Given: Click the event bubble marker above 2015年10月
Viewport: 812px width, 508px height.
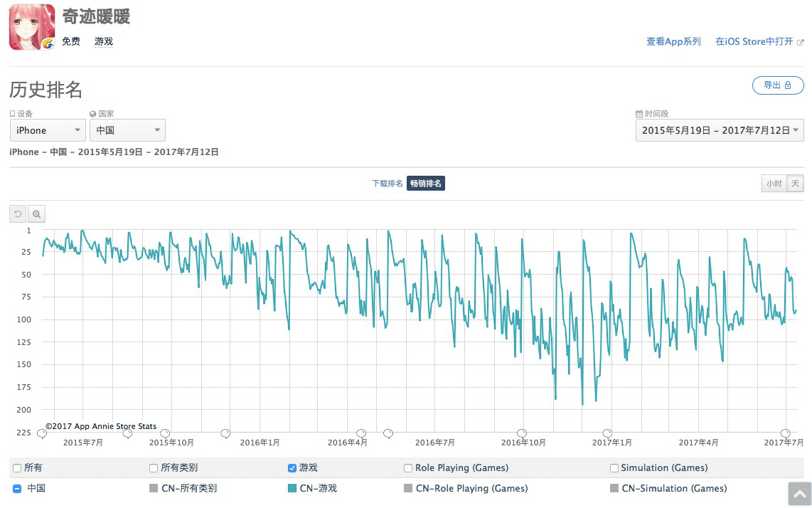Looking at the screenshot, I should coord(165,433).
